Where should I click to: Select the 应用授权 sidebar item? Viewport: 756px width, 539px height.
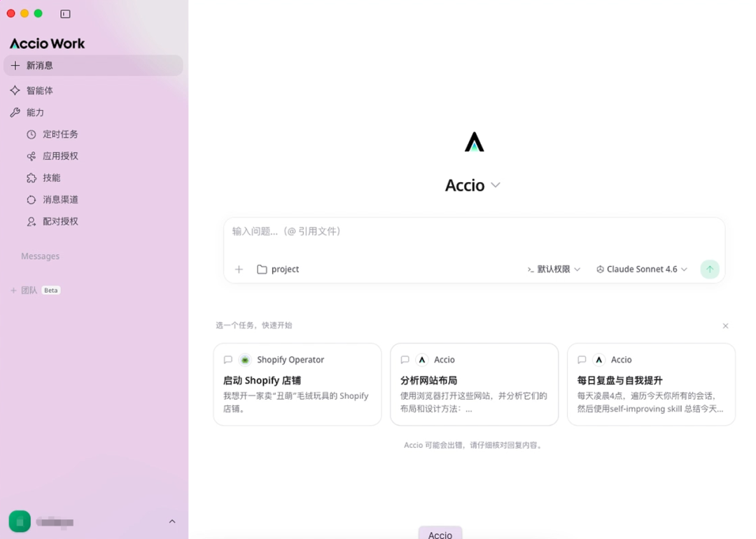point(59,155)
